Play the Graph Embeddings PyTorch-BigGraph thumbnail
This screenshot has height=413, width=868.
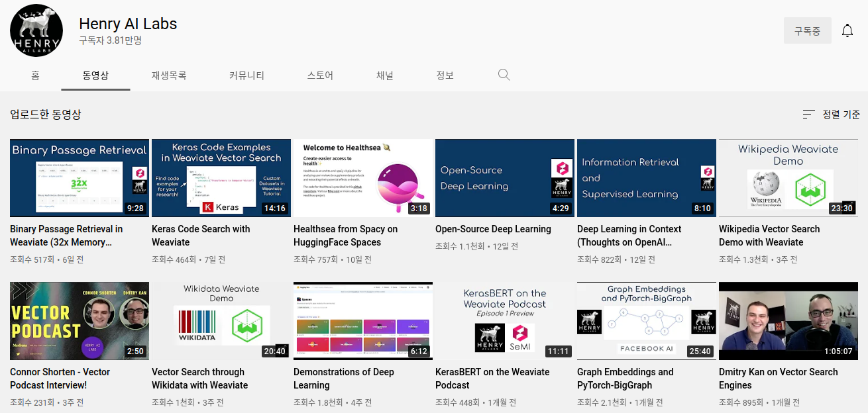point(647,321)
